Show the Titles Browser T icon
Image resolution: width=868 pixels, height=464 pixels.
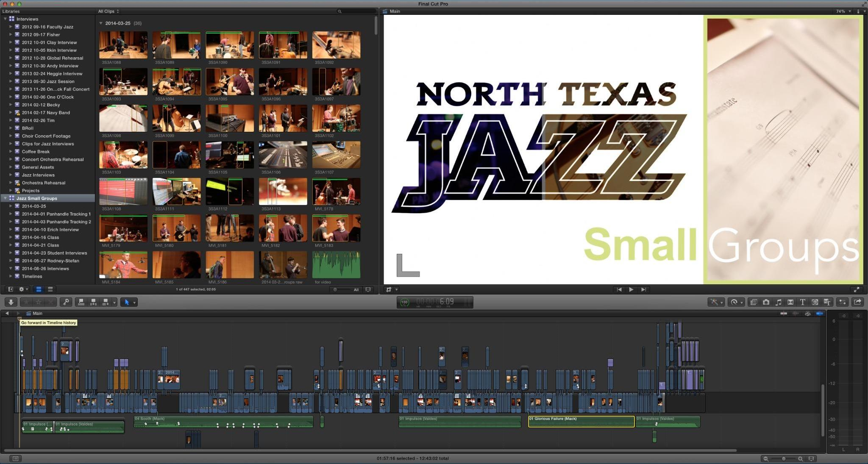803,302
